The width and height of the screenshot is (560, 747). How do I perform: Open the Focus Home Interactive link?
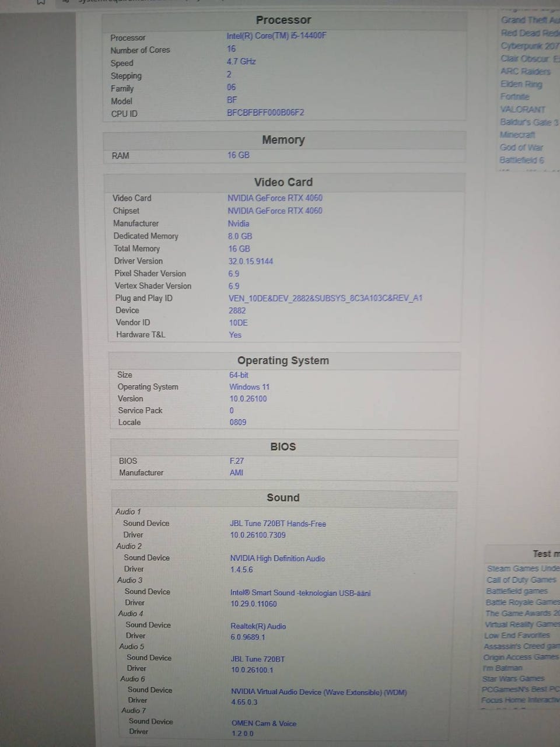(520, 700)
